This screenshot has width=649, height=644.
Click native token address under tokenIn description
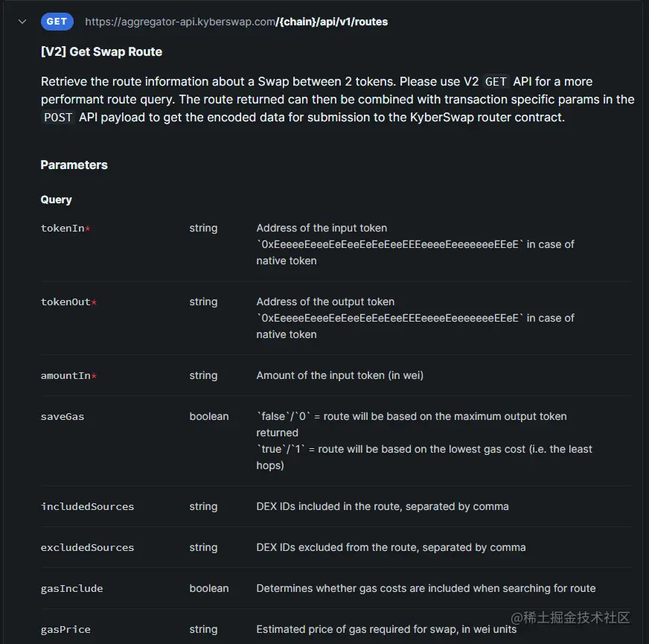click(x=390, y=244)
